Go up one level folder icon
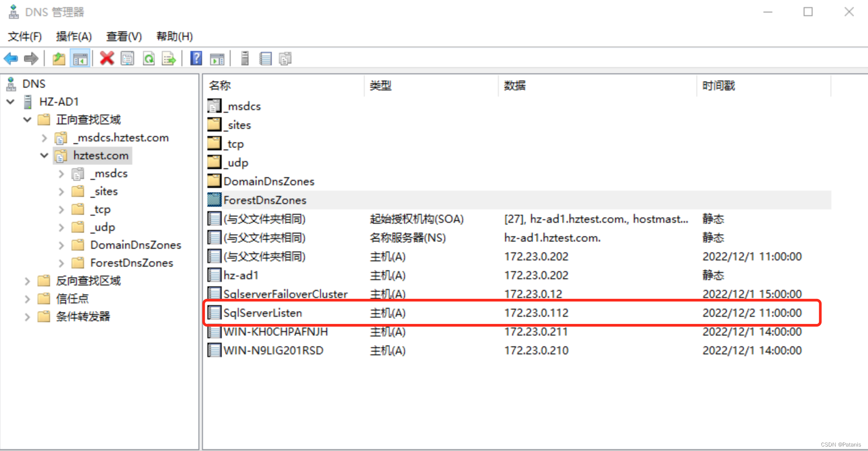The height and width of the screenshot is (451, 868). 59,58
